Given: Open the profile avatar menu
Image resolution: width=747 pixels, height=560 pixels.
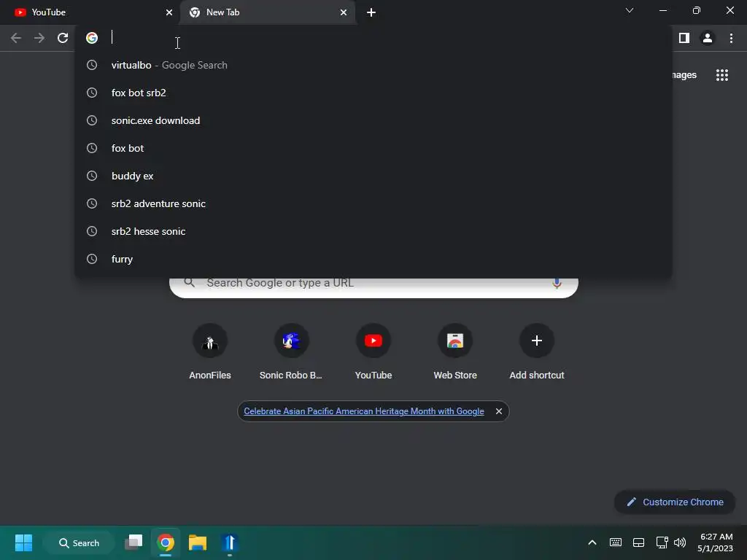Looking at the screenshot, I should [708, 38].
